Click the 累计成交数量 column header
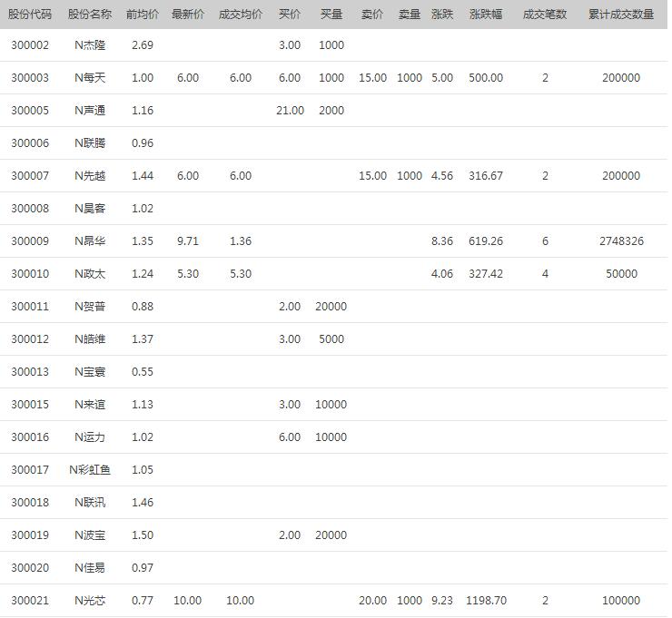This screenshot has width=672, height=618. click(621, 15)
